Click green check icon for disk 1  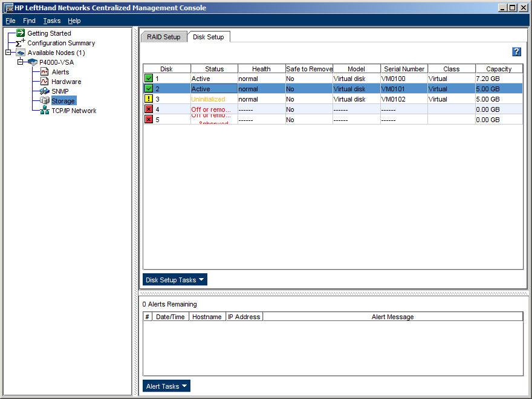pyautogui.click(x=149, y=79)
